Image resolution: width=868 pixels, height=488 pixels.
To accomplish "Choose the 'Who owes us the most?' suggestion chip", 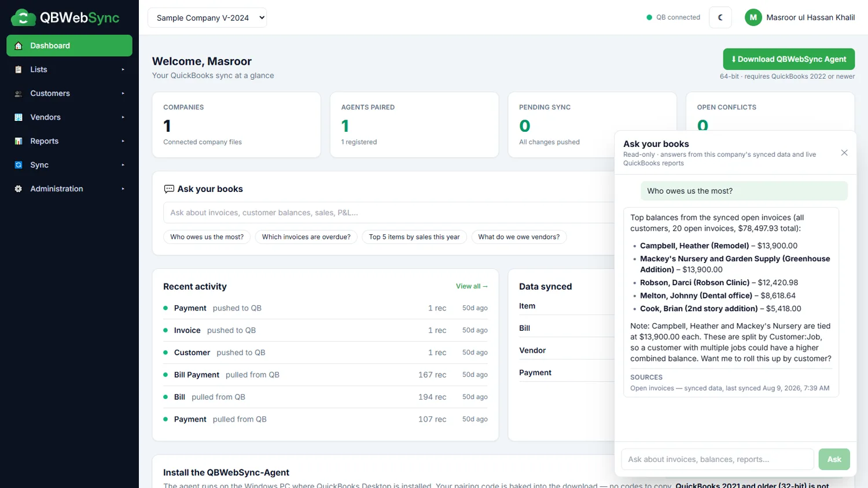I will click(207, 237).
